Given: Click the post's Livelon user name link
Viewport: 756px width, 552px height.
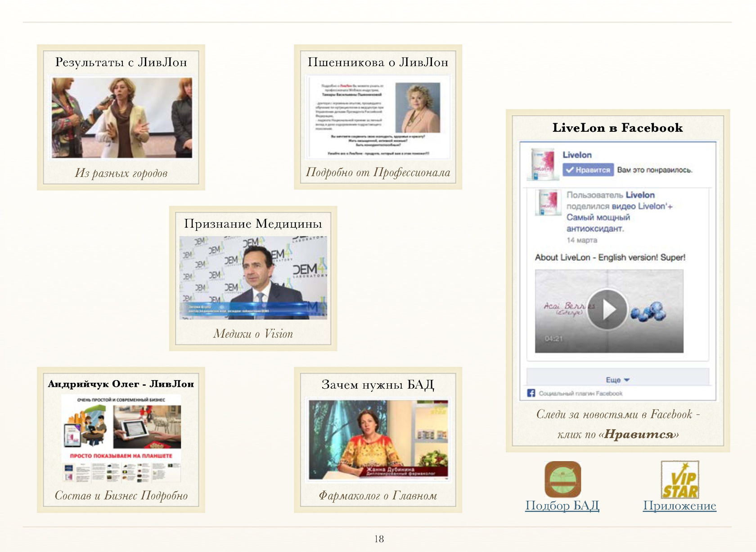Looking at the screenshot, I should click(x=640, y=195).
